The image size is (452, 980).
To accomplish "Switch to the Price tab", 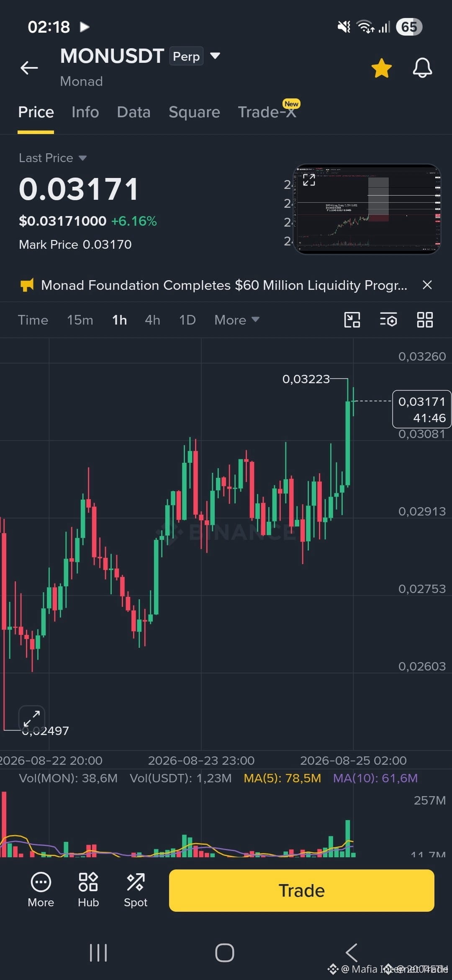I will click(x=36, y=112).
